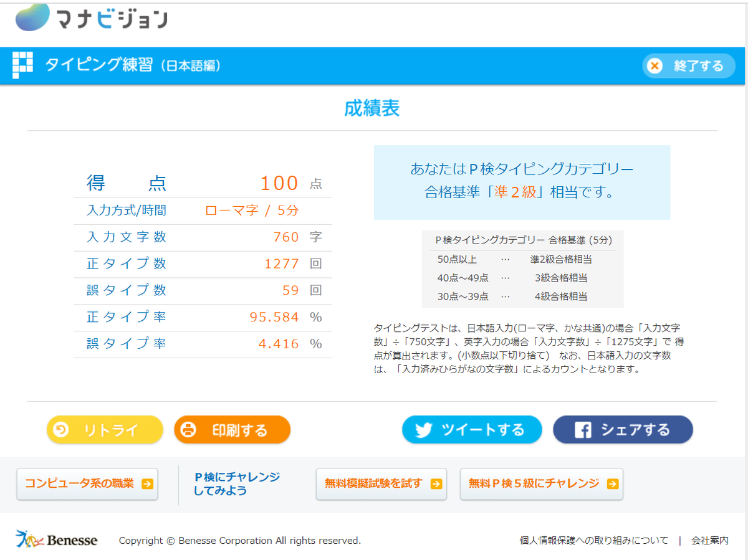The height and width of the screenshot is (560, 748).
Task: Click the value 760
Action: point(286,237)
